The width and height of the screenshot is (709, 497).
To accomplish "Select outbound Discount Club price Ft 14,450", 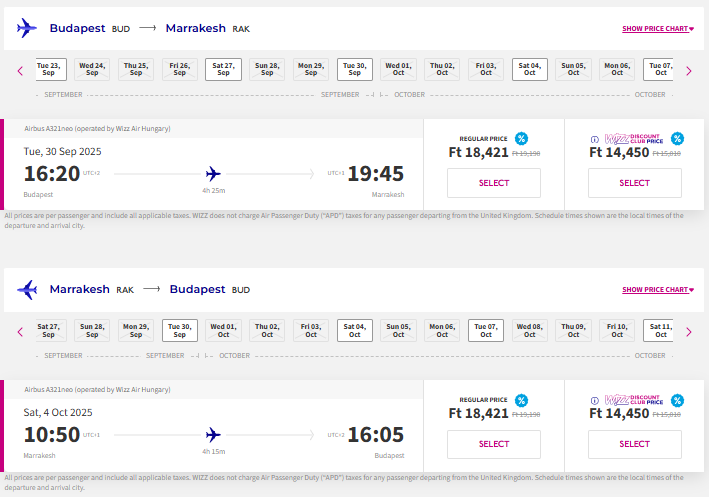I will coord(634,183).
